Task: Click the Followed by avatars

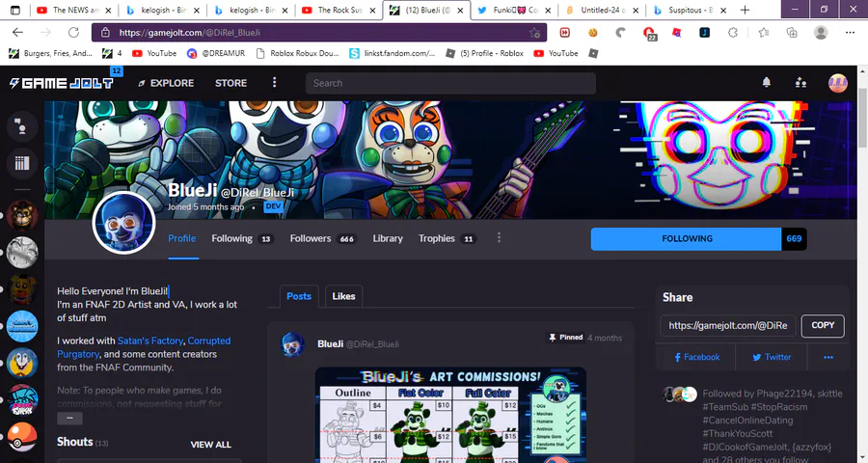Action: [680, 395]
